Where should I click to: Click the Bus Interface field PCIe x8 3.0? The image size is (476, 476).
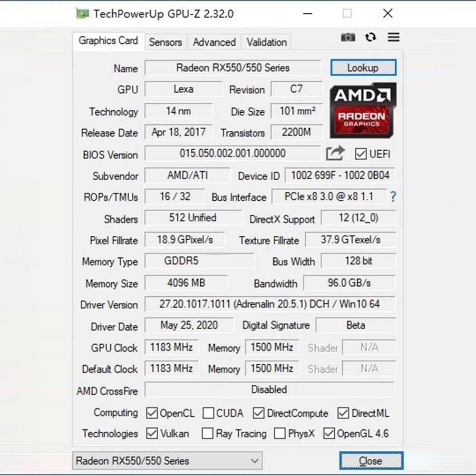[x=329, y=196]
